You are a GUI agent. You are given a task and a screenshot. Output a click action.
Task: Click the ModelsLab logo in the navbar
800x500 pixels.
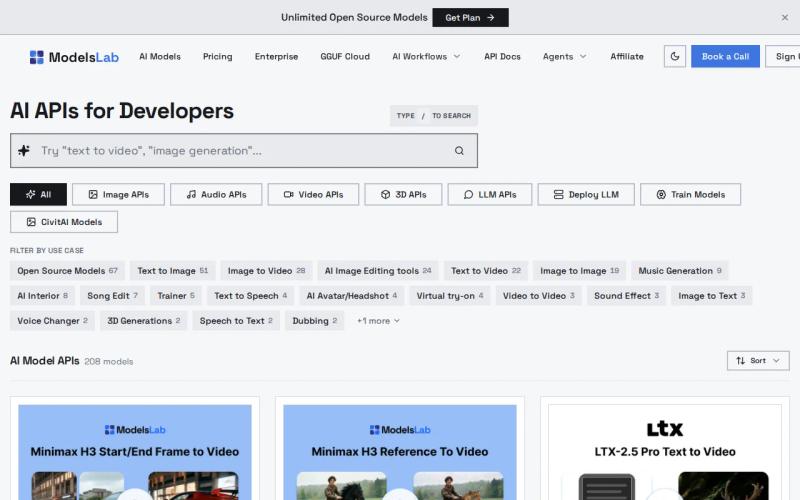click(x=74, y=57)
